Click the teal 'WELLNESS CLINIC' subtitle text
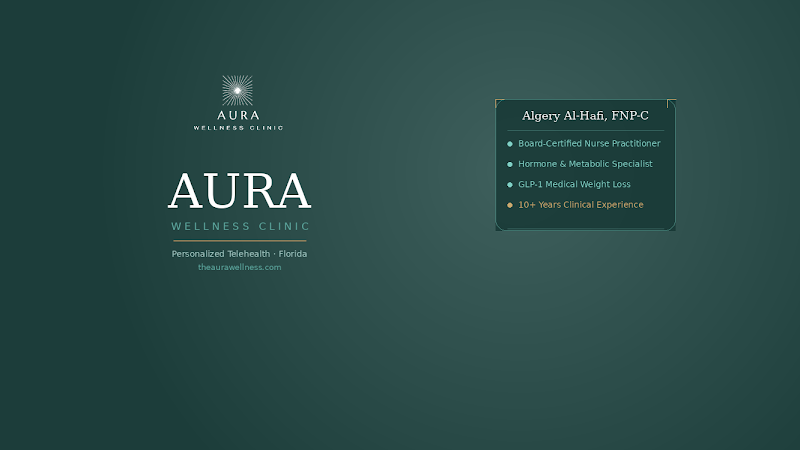The image size is (800, 450). 240,226
